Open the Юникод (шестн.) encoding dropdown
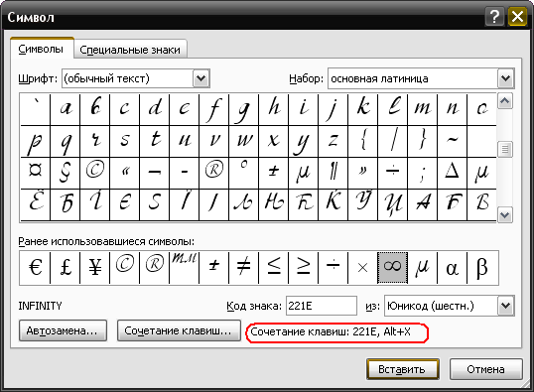The image size is (534, 392). pyautogui.click(x=506, y=306)
